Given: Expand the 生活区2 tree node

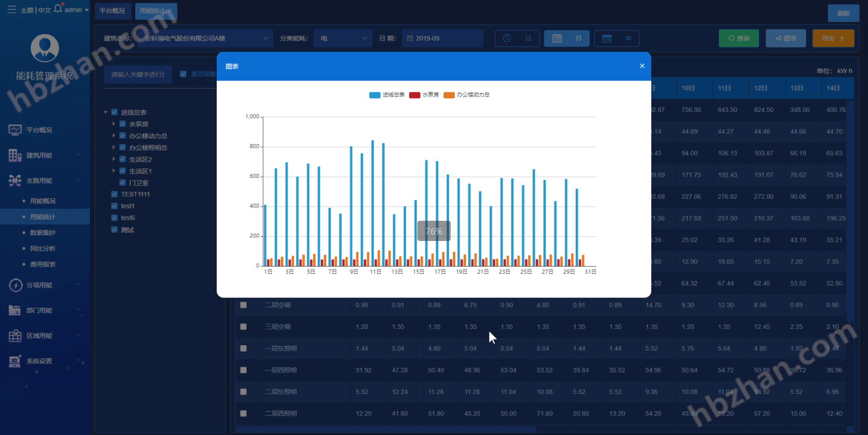Looking at the screenshot, I should (x=114, y=159).
